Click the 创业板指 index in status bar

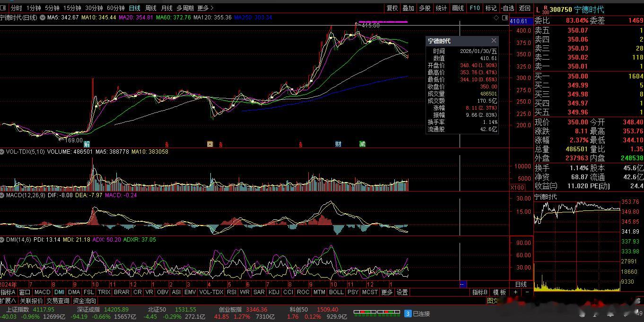tap(230, 310)
